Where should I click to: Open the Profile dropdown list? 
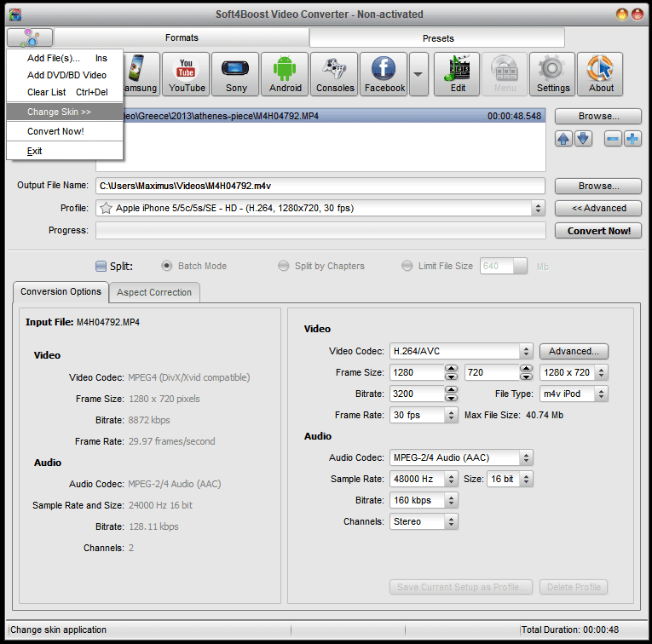coord(538,208)
